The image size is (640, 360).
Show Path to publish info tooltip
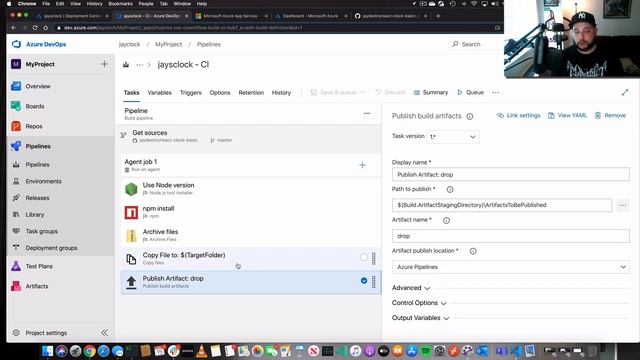450,189
